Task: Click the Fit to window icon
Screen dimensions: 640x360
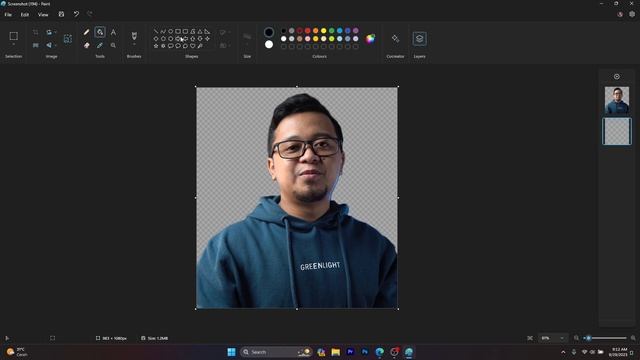Action: [x=530, y=338]
